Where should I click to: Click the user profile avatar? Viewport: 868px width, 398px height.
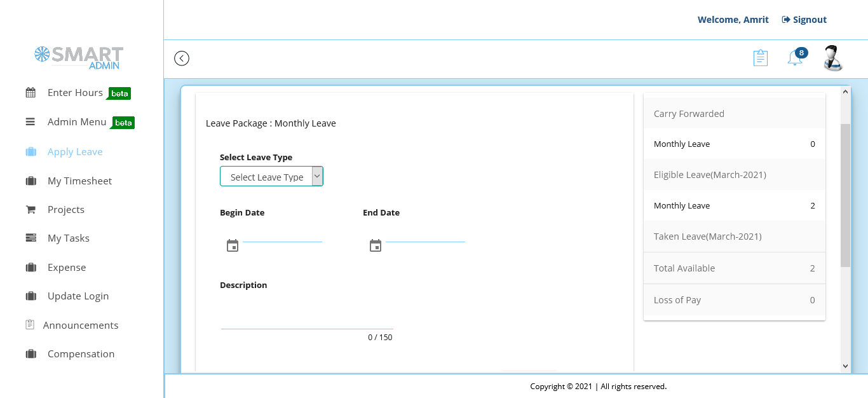(x=832, y=58)
